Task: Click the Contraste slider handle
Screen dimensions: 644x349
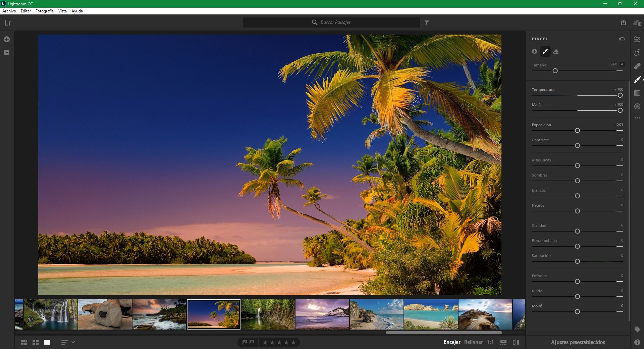Action: tap(577, 146)
